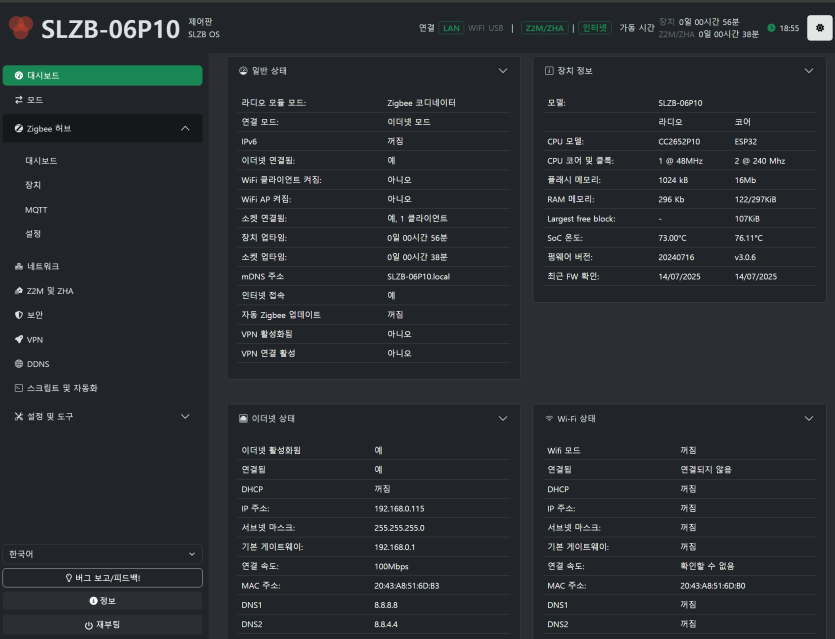835x639 pixels.
Task: Click the Wi-Fi MAC 20:43:A8:51:6D:B0
Action: point(713,586)
